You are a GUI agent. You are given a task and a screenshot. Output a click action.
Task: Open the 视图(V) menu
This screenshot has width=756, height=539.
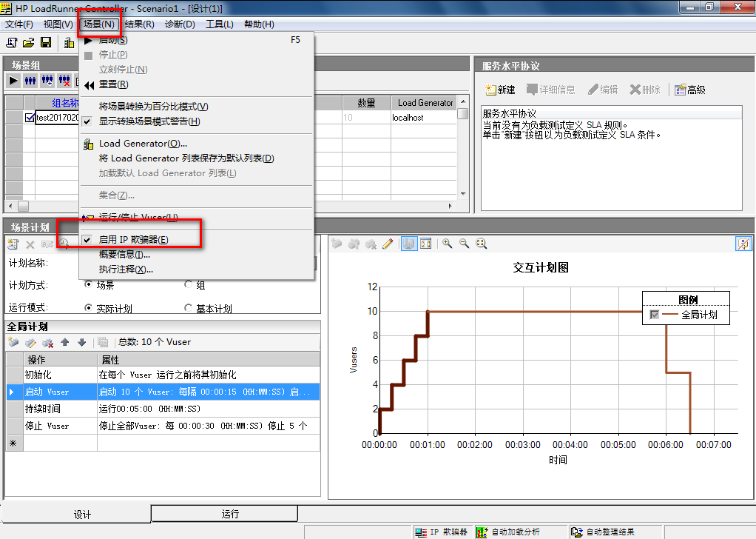[58, 24]
